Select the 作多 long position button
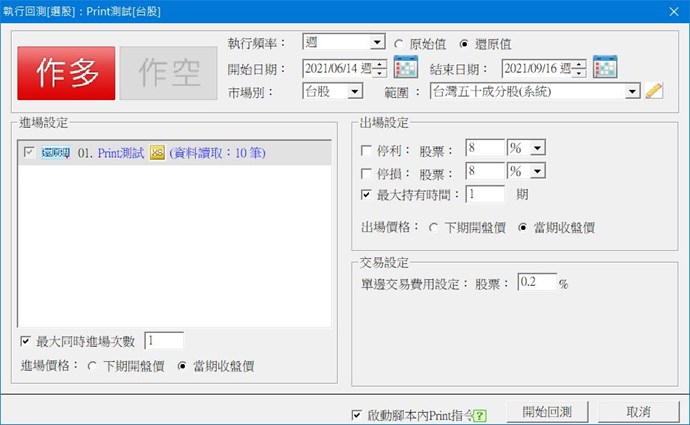 pos(66,73)
